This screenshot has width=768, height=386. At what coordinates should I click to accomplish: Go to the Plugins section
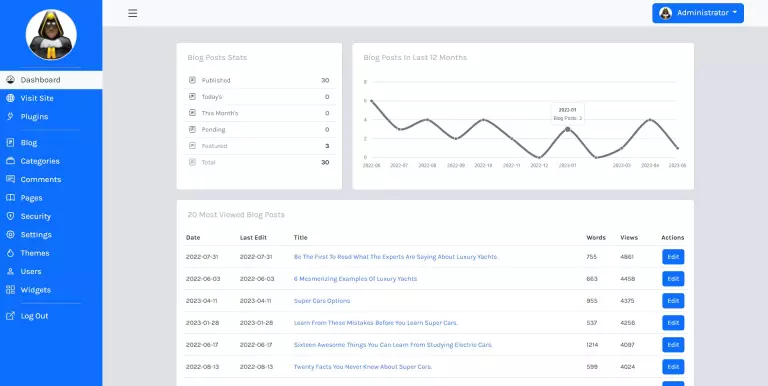[x=51, y=117]
